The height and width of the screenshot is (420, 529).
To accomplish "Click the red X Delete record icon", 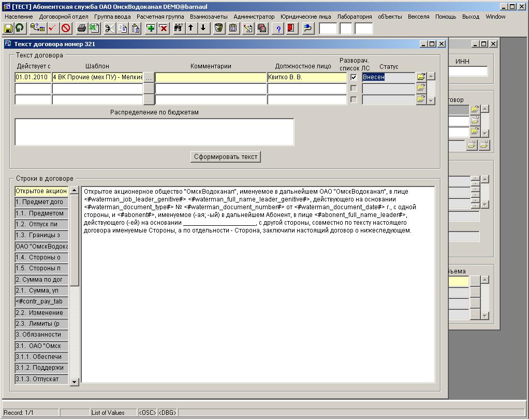I will [x=163, y=28].
